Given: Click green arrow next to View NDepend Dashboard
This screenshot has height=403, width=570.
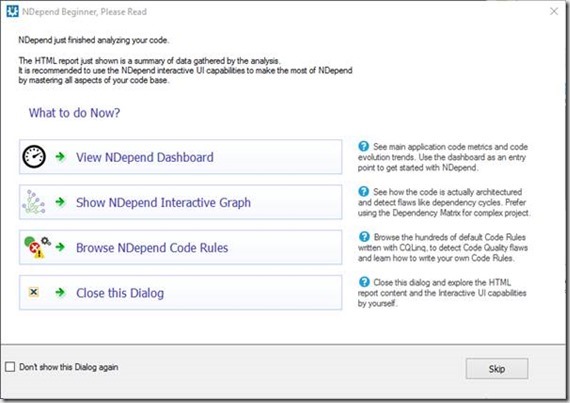Looking at the screenshot, I should [x=60, y=157].
